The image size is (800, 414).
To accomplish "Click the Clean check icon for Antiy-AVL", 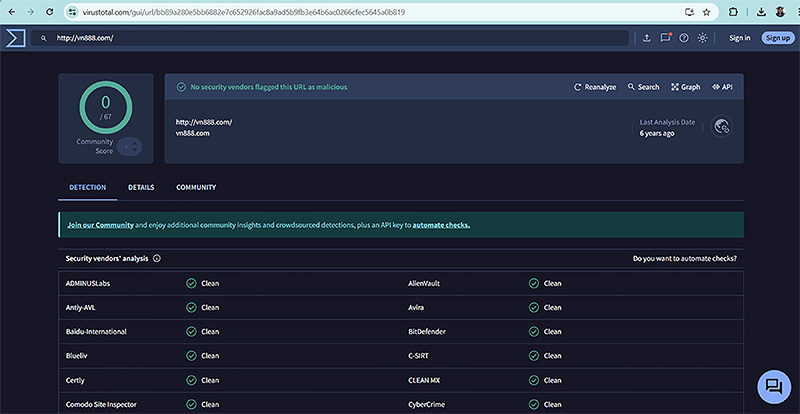I will (x=191, y=307).
